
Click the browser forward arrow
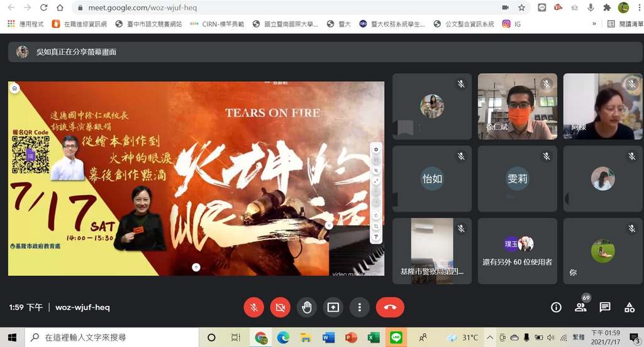pos(27,8)
